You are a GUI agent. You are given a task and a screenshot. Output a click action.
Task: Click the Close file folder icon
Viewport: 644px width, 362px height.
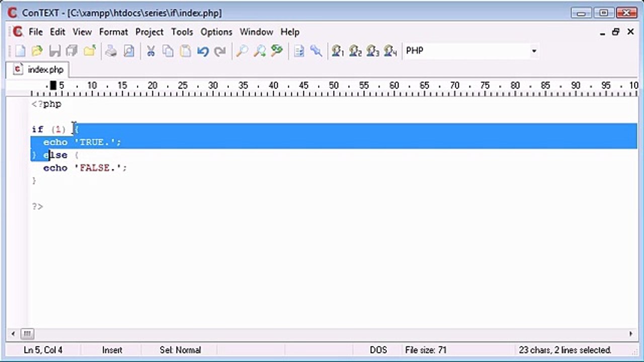[x=90, y=51]
